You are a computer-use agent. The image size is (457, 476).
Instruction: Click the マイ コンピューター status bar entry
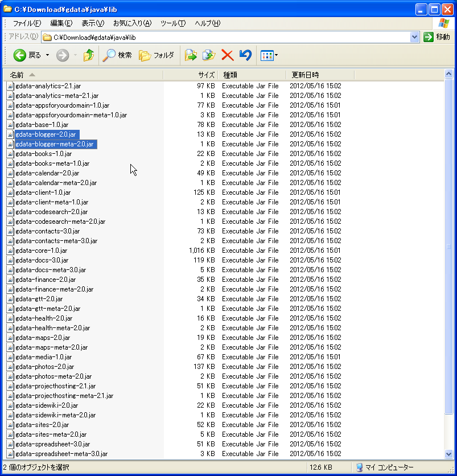[x=385, y=467]
